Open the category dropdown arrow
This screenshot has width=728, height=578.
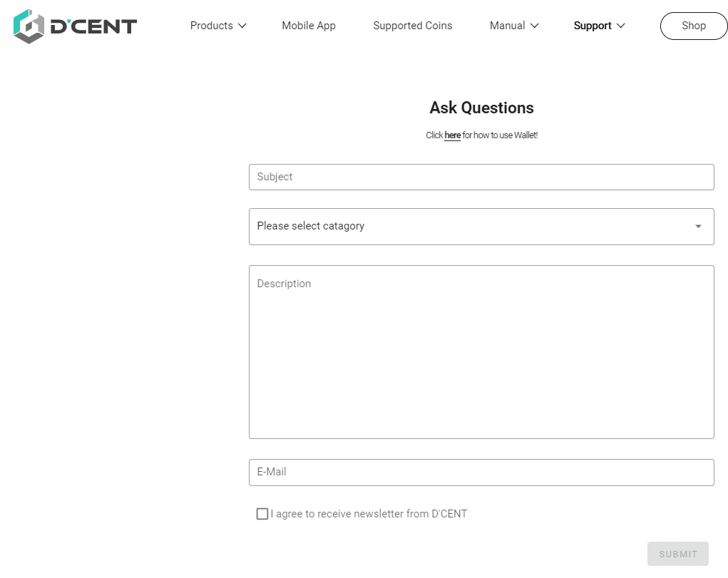698,227
